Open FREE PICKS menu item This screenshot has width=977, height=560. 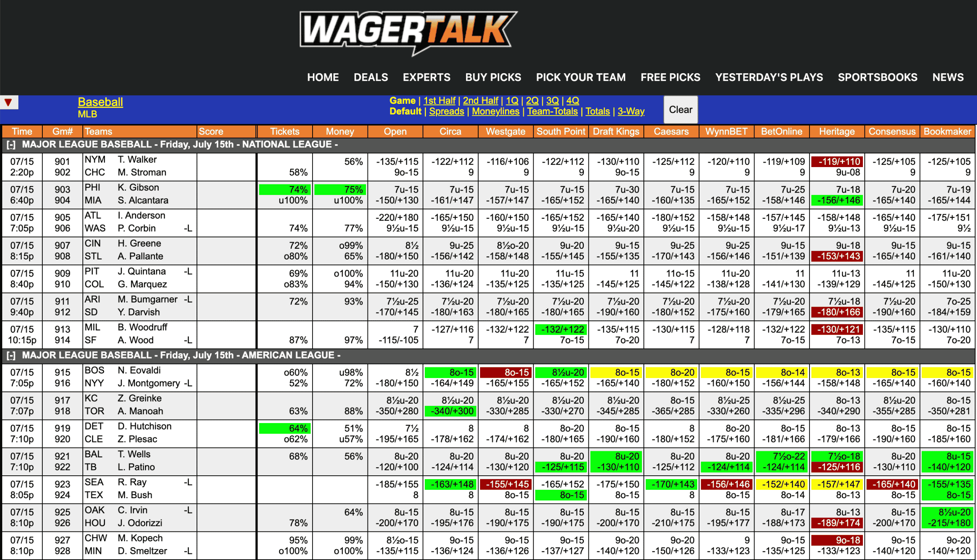coord(670,77)
